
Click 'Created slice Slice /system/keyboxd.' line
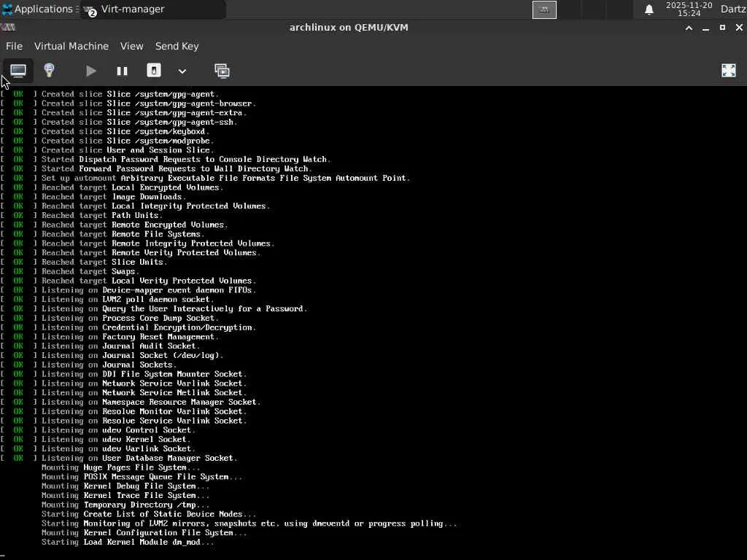125,131
